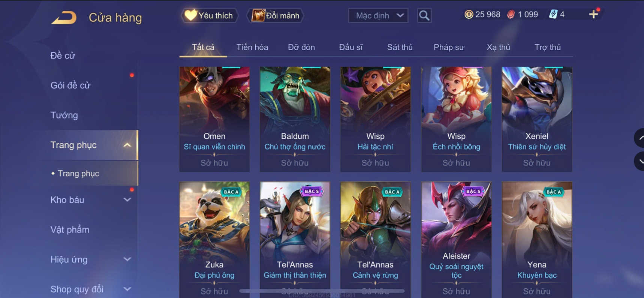Open Đổi mảnh fragment exchange
This screenshot has width=644, height=298.
(x=276, y=15)
